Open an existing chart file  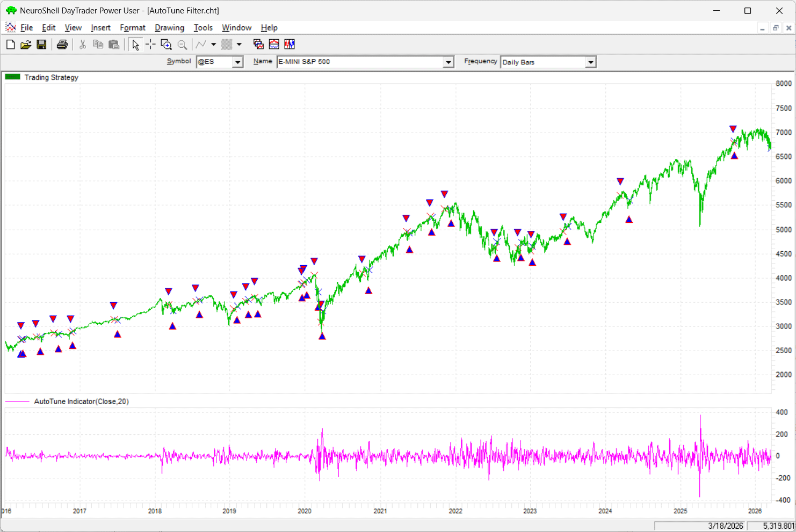pos(26,44)
